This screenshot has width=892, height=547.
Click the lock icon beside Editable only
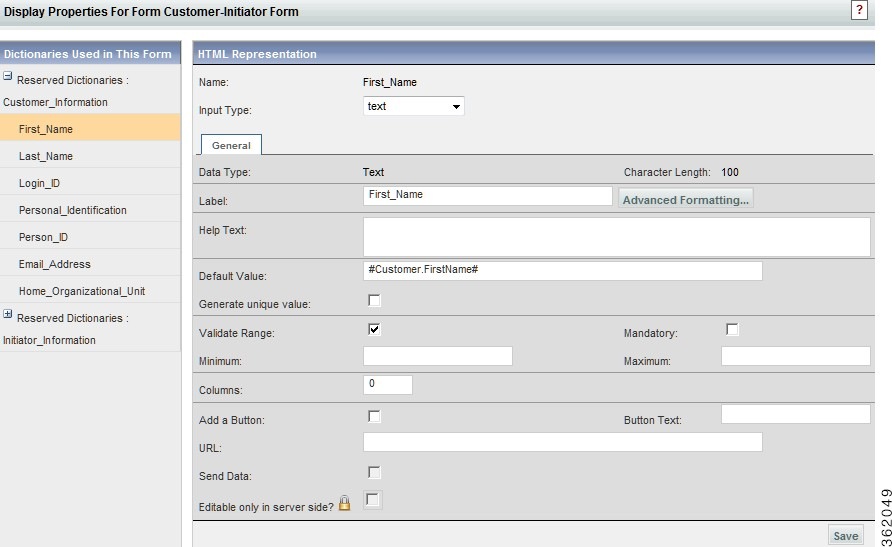(344, 503)
